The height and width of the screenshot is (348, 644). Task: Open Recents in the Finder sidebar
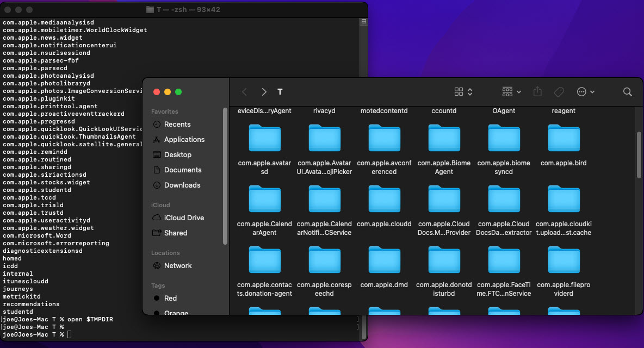177,124
